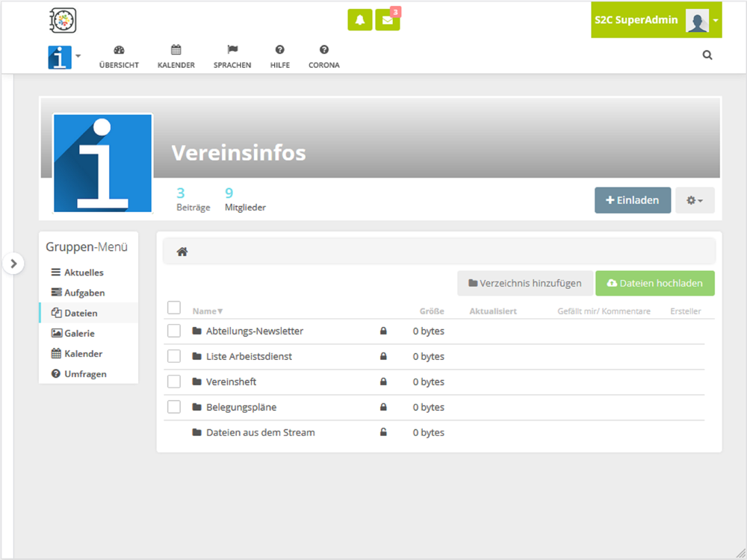The height and width of the screenshot is (560, 747).
Task: Click the 3 Beiträge counter
Action: tap(193, 199)
